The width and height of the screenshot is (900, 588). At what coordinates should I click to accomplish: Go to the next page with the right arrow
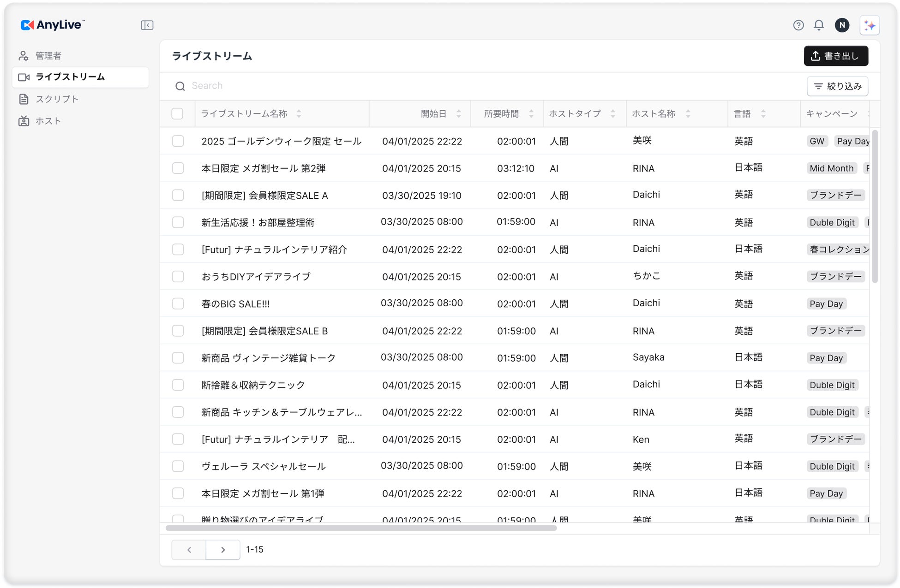point(223,550)
